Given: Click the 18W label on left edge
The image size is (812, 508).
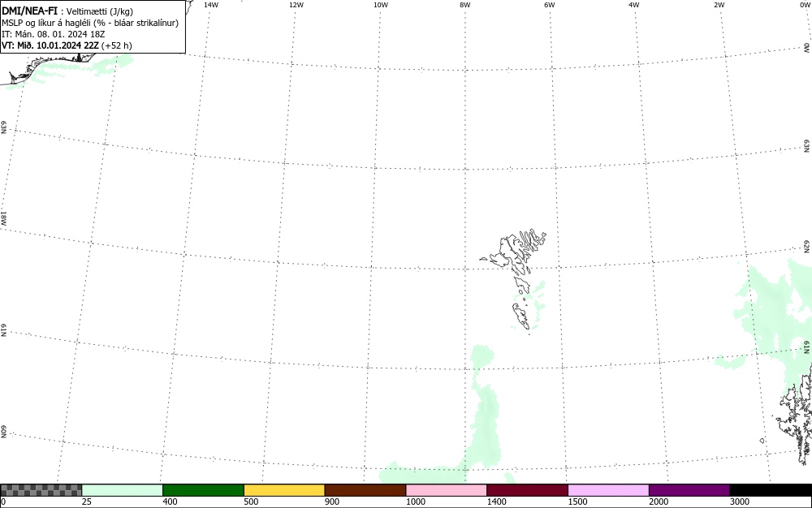Looking at the screenshot, I should (3, 217).
